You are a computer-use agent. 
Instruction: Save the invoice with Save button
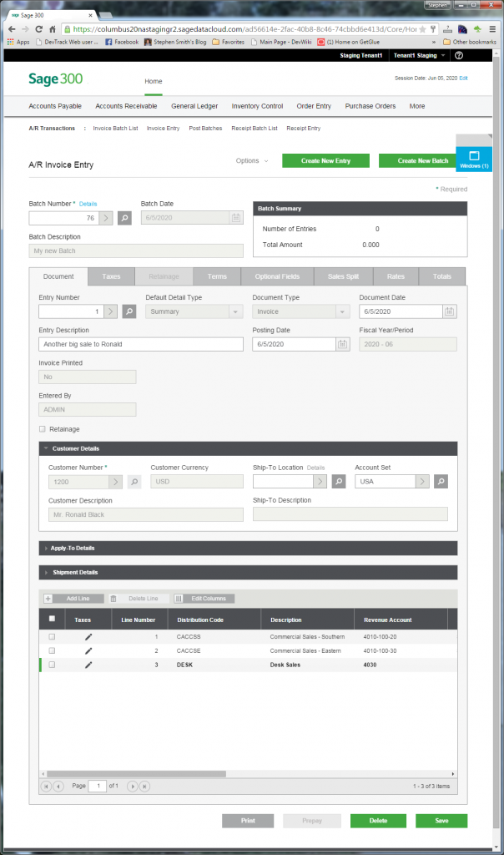(441, 821)
